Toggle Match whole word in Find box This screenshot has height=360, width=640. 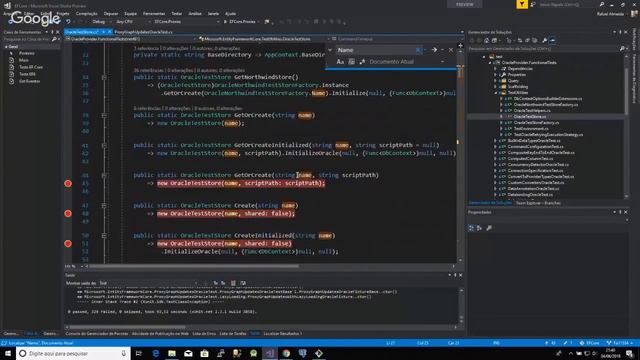[351, 62]
